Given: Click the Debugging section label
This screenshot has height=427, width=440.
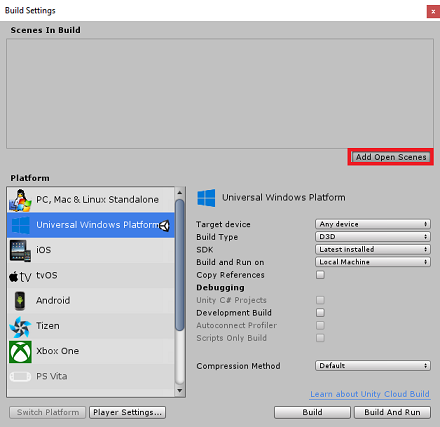Looking at the screenshot, I should (x=220, y=287).
